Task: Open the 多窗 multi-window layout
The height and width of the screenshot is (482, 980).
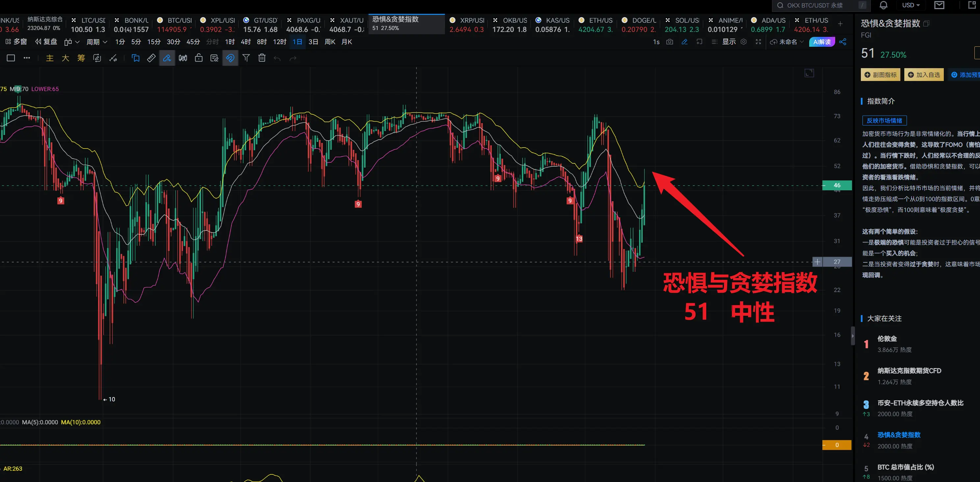Action: click(x=16, y=42)
